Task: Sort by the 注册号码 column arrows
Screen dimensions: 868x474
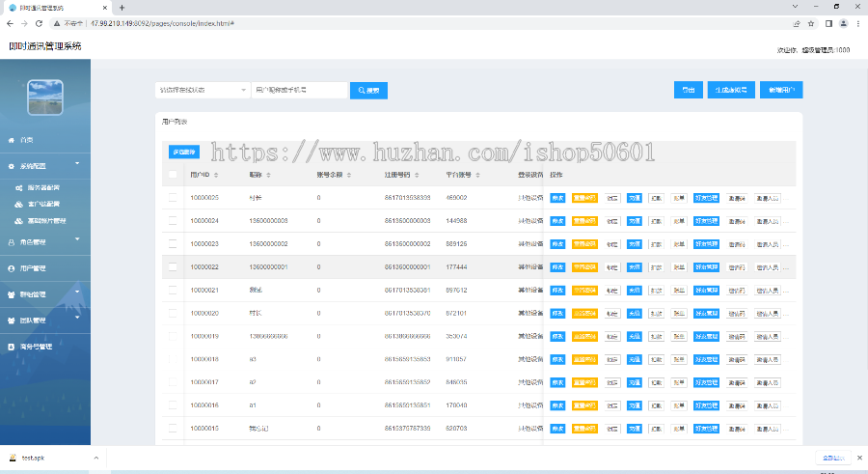Action: click(417, 175)
